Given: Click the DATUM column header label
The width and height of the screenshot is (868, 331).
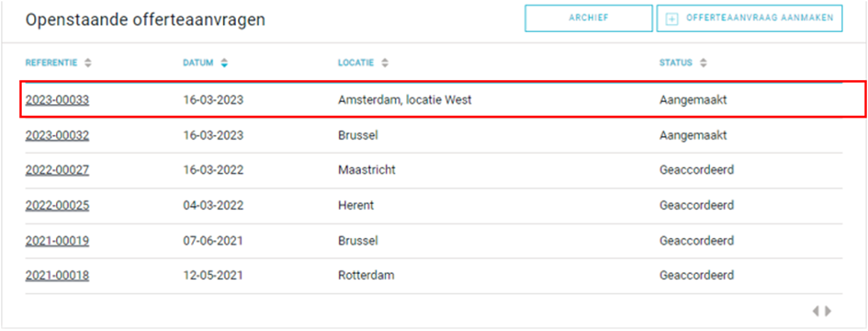Looking at the screenshot, I should tap(198, 63).
